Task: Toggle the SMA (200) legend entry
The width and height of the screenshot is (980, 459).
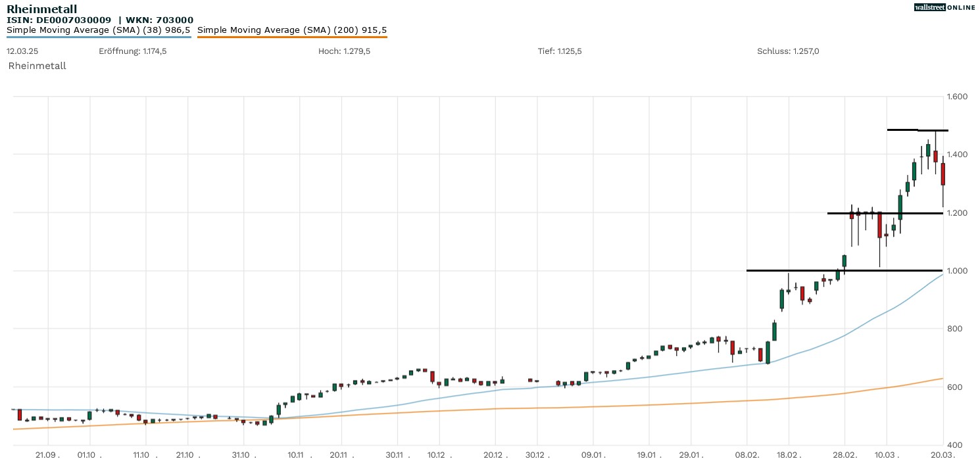Action: pos(292,30)
